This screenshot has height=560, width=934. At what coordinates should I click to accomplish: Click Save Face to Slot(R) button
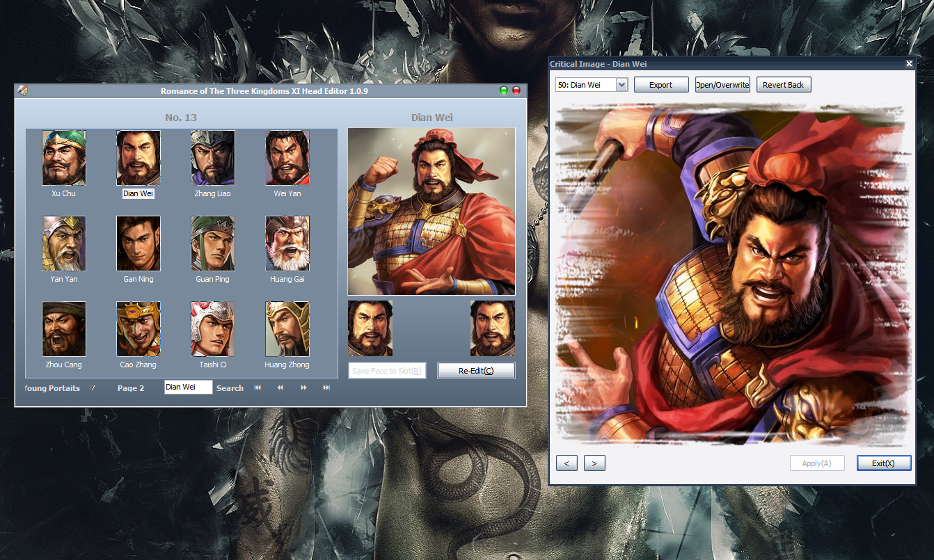[387, 371]
